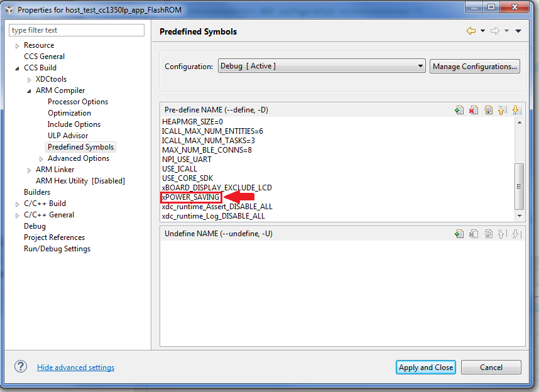Screen dimensions: 539x392
Task: Expand the ARM Linker node
Action: [30, 170]
